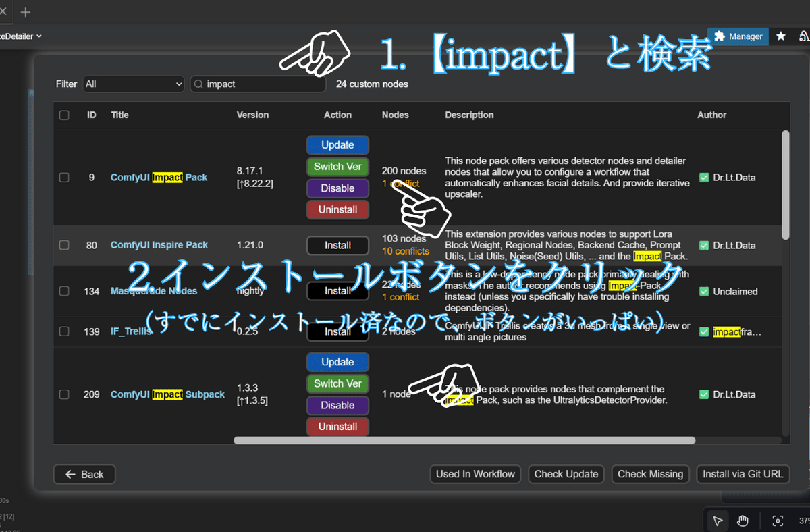Viewport: 810px width, 532px height.
Task: Click the fit-to-view icon in bottom toolbar
Action: pos(777,520)
